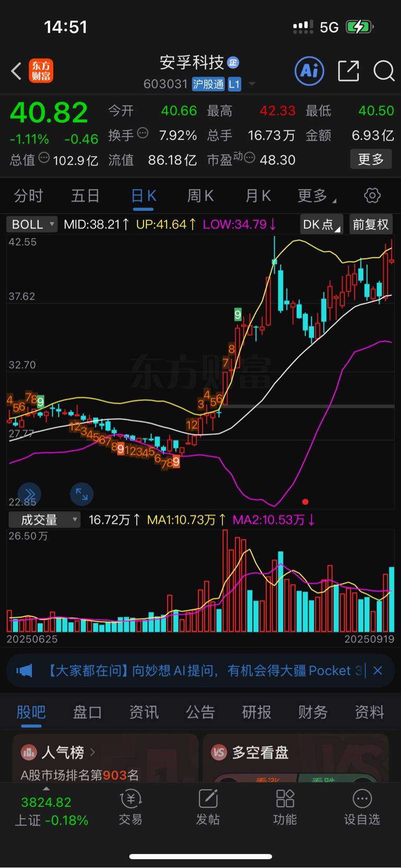
Task: Tap the UP:41.64 BOLL value
Action: click(166, 224)
